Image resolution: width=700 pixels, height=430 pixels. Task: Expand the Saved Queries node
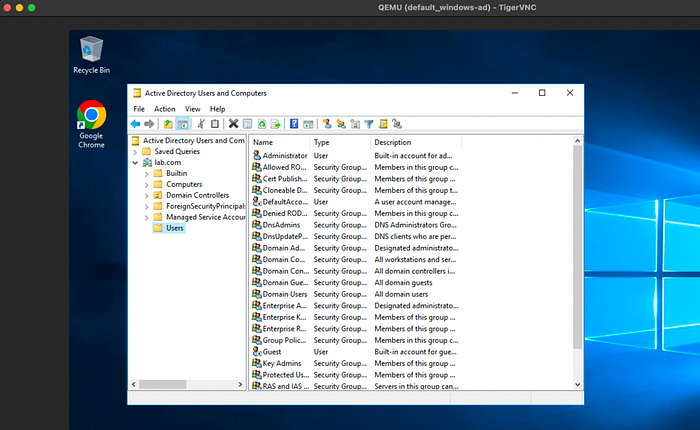coord(135,152)
